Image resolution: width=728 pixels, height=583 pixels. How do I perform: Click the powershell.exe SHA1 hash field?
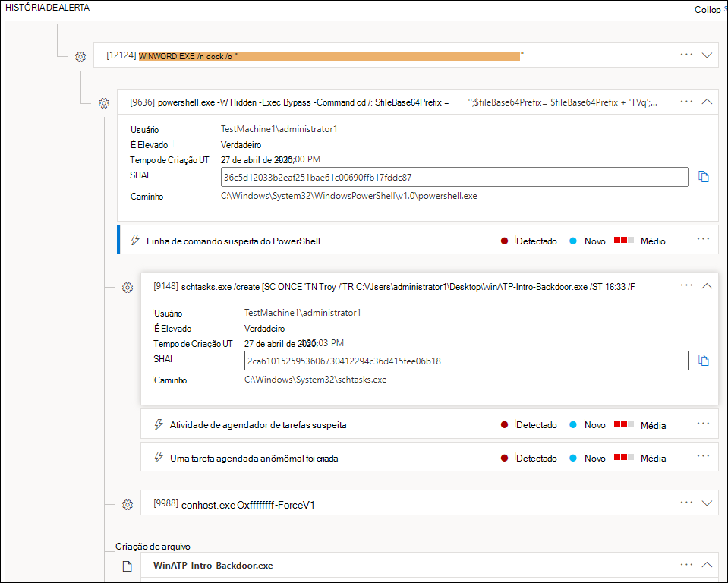[454, 178]
